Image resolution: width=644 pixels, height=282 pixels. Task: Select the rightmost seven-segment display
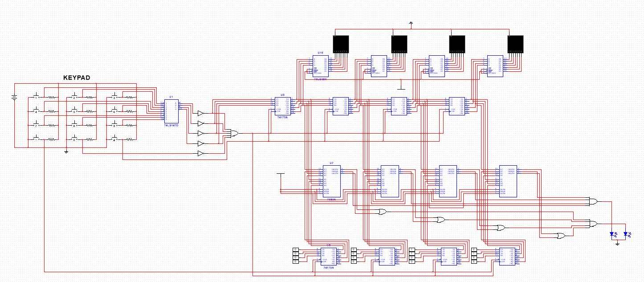[516, 44]
